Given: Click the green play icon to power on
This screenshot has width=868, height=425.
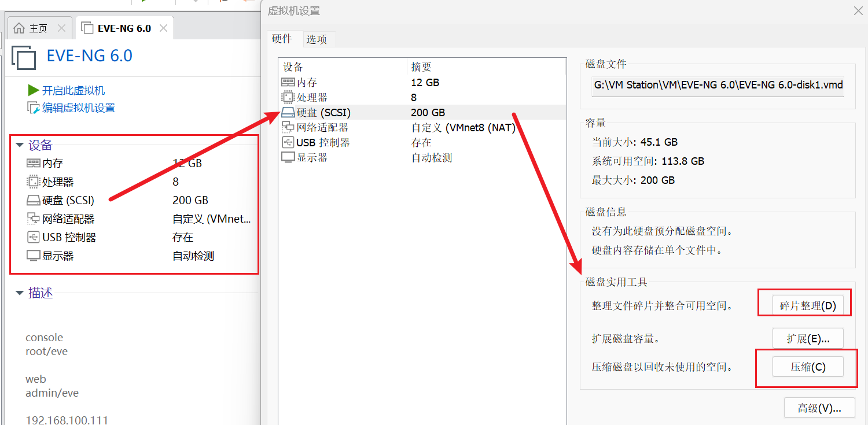Looking at the screenshot, I should tap(33, 90).
